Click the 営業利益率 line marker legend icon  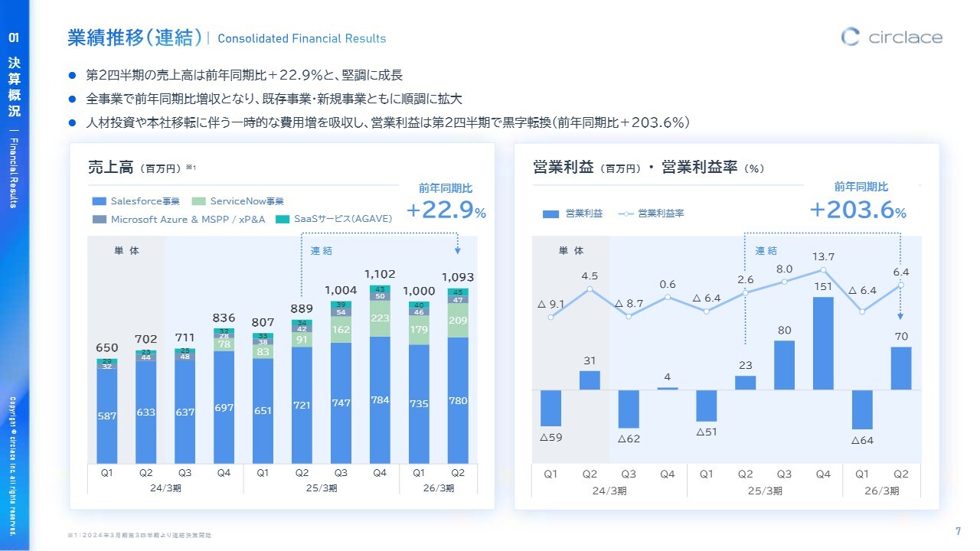point(626,214)
